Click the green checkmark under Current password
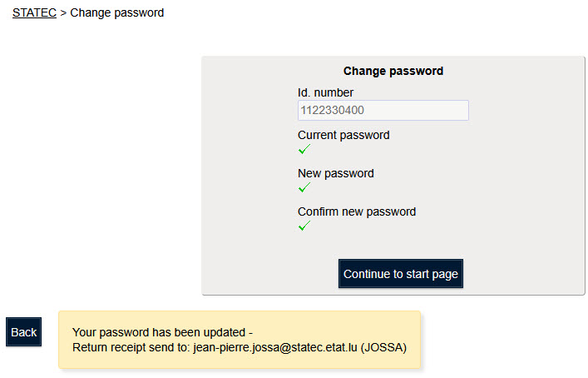This screenshot has height=378, width=588. [304, 150]
